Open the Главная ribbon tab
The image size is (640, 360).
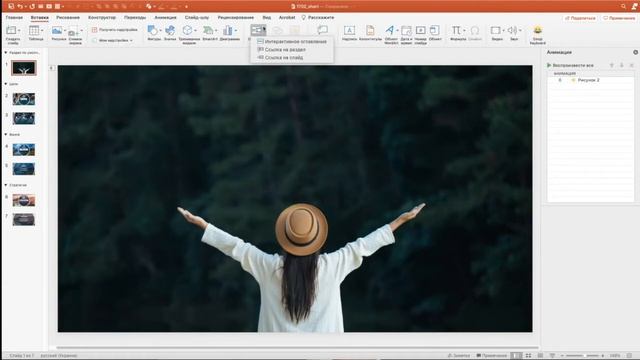pos(14,18)
